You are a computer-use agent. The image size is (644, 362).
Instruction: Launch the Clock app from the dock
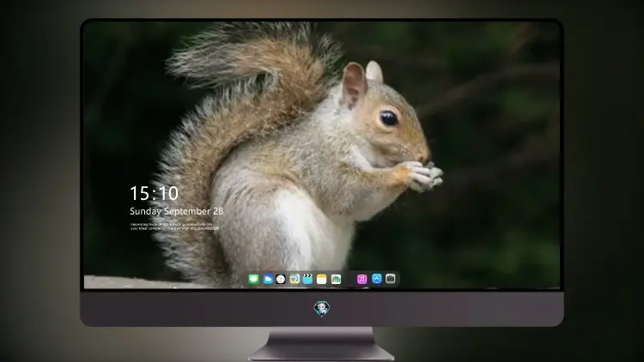pos(281,279)
